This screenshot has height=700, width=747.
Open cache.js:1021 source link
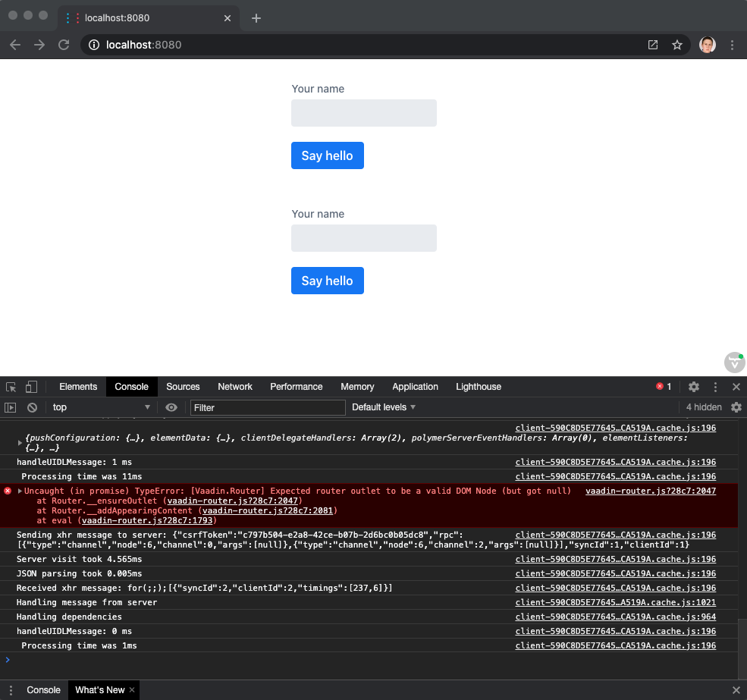click(616, 602)
